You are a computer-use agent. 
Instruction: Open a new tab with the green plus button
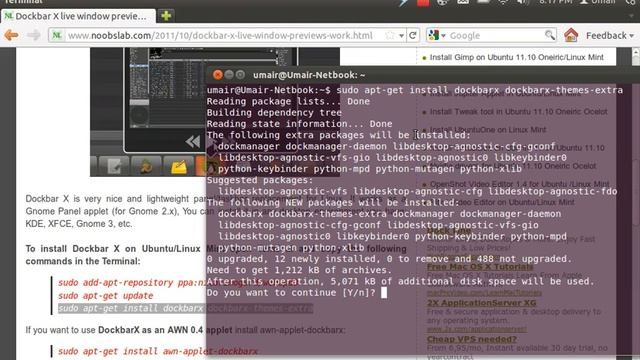(166, 16)
